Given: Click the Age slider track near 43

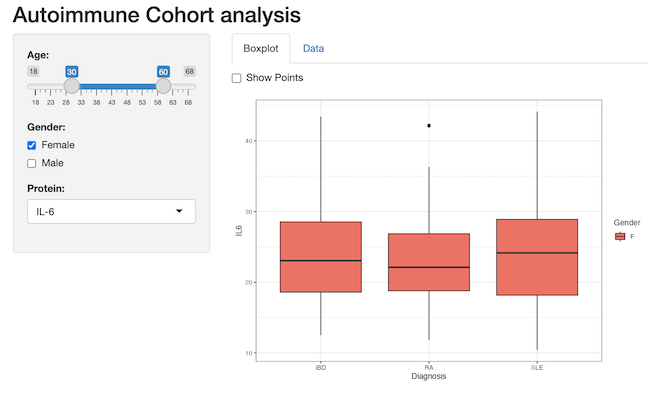Looking at the screenshot, I should click(x=112, y=86).
